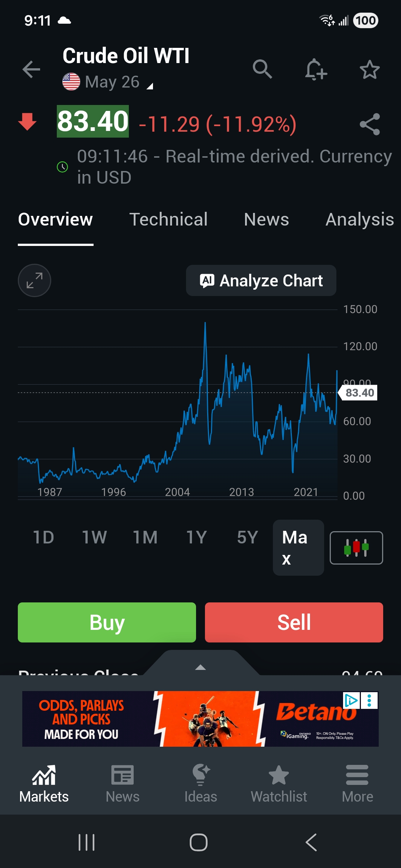Open the Analysis tab
The width and height of the screenshot is (401, 868).
coord(359,219)
